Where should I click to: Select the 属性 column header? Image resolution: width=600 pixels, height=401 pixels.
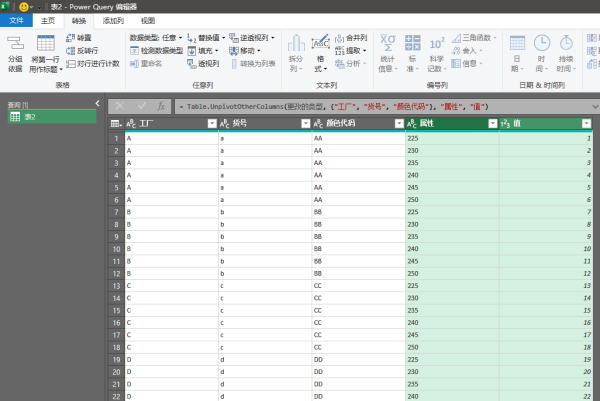click(445, 123)
